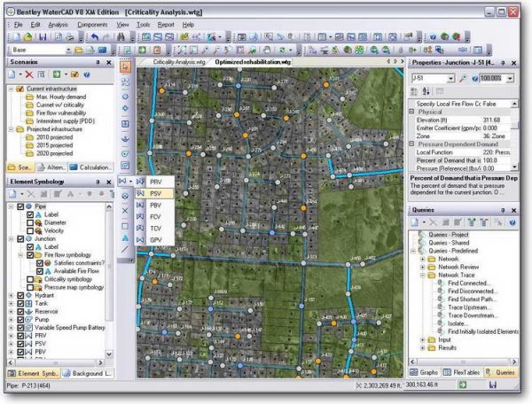Screen dimensions: 532x404
Task: Open the 100.00% zoom dropdown
Action: pyautogui.click(x=511, y=78)
